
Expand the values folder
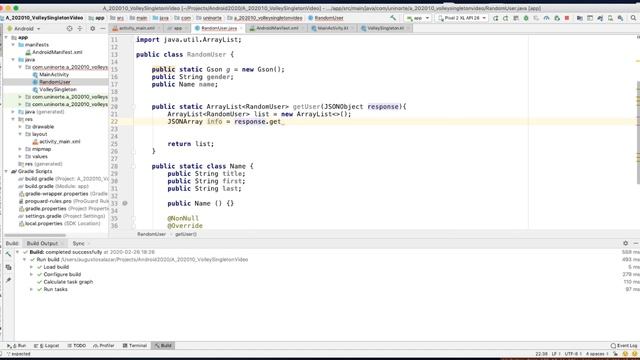click(20, 156)
